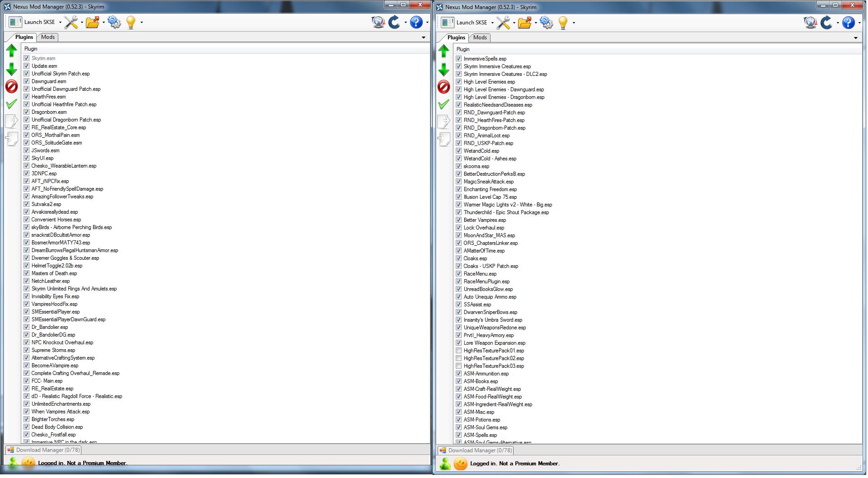Toggle the ImmersiveSpells.esp checkbox

pyautogui.click(x=459, y=59)
